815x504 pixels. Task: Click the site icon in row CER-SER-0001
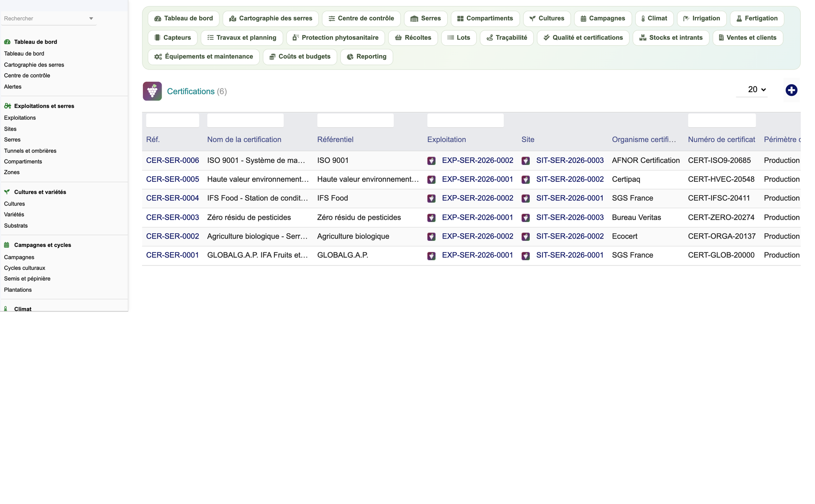[526, 256]
